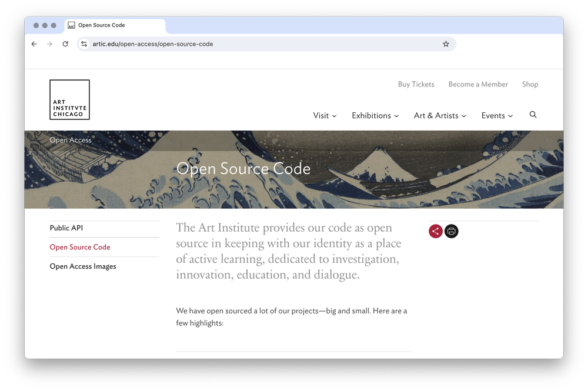Select Public API in the sidebar

tap(66, 228)
